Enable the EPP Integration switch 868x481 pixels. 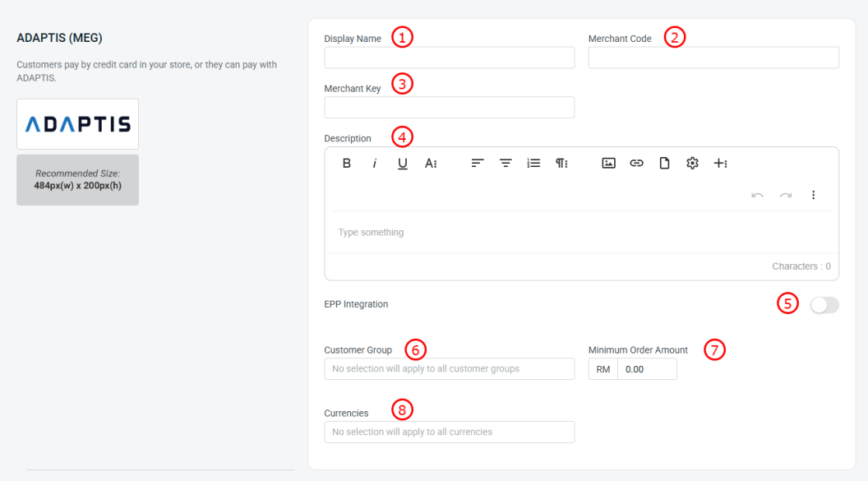point(824,305)
